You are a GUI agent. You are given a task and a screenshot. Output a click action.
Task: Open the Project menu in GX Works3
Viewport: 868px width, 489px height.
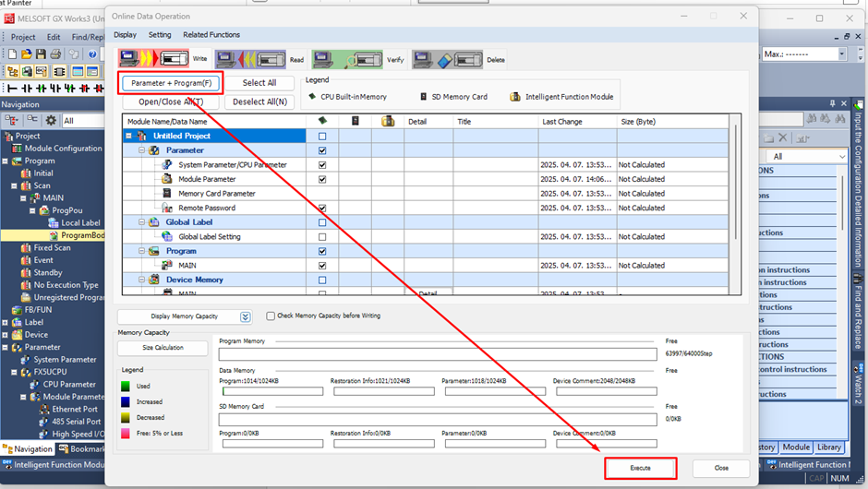(x=23, y=37)
